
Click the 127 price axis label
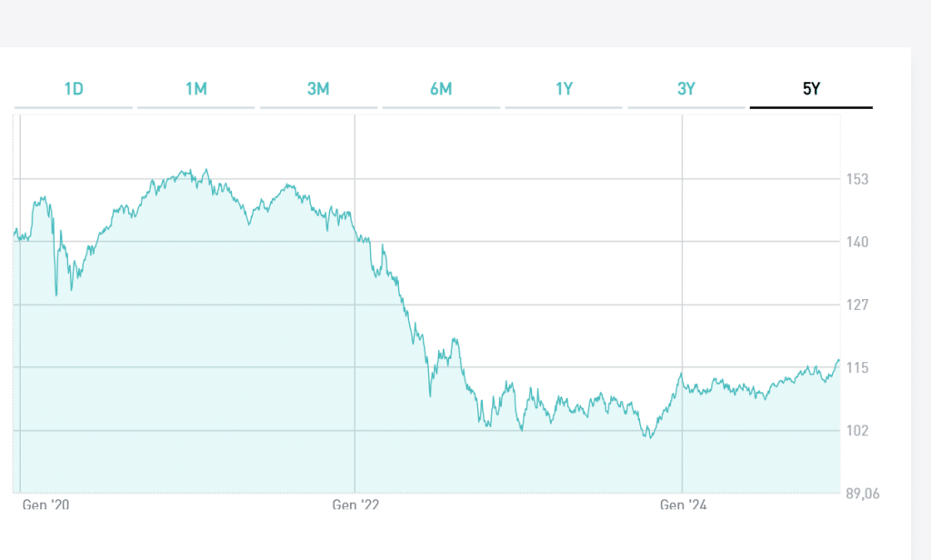(857, 305)
